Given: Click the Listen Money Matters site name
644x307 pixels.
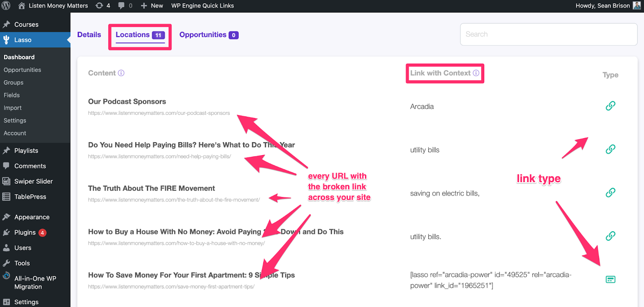Looking at the screenshot, I should coord(58,6).
